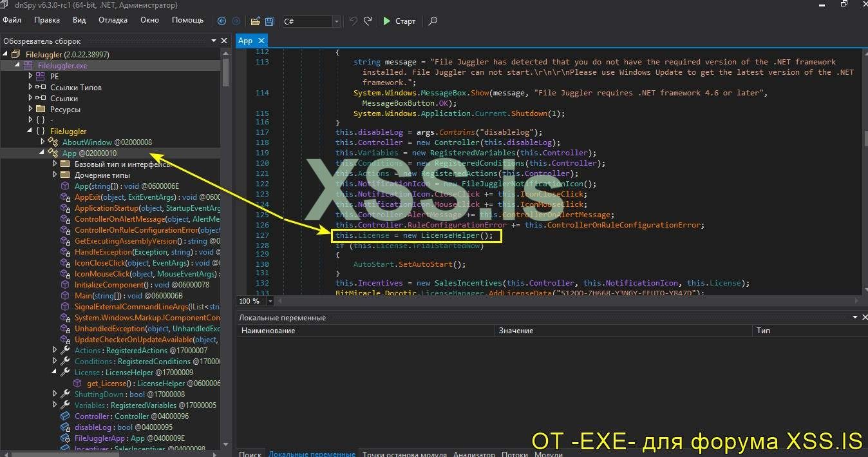Screen dimensions: 868x457
Task: Click the Наименование column header
Action: [366, 330]
